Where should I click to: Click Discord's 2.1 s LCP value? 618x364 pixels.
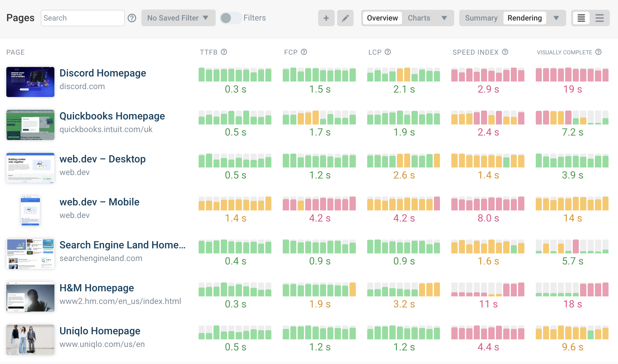pos(404,89)
